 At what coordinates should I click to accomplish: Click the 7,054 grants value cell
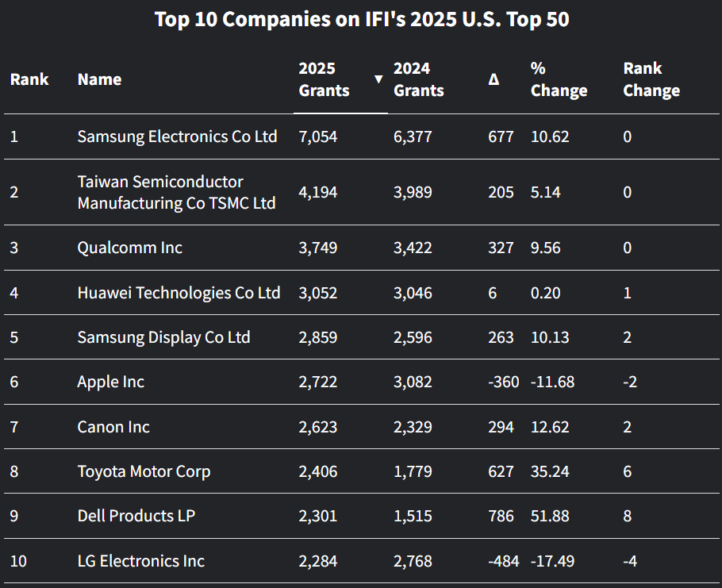[x=318, y=136]
